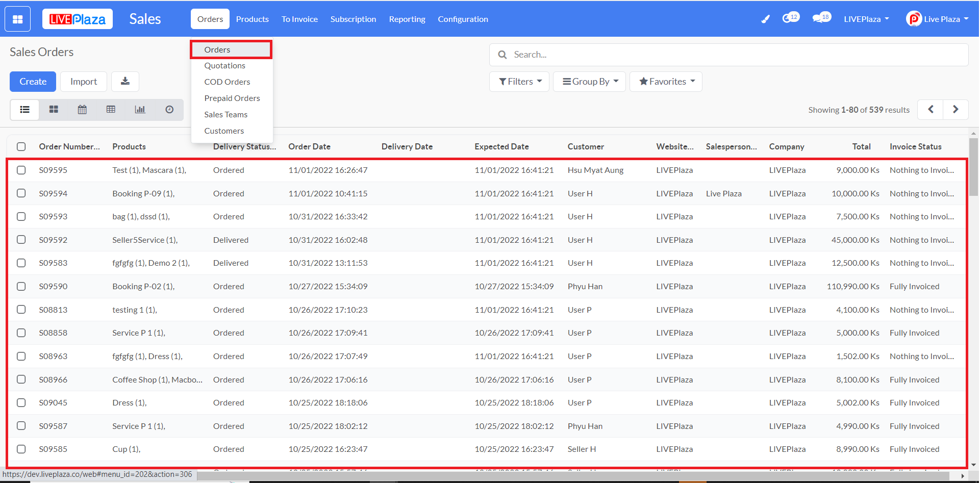Click the 1-80 pager range text

(849, 110)
